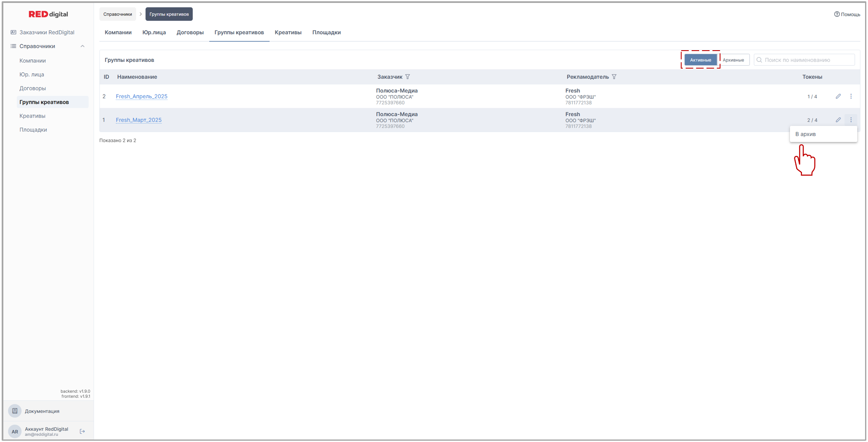Click the Наименование column header
The image size is (868, 442).
click(137, 77)
